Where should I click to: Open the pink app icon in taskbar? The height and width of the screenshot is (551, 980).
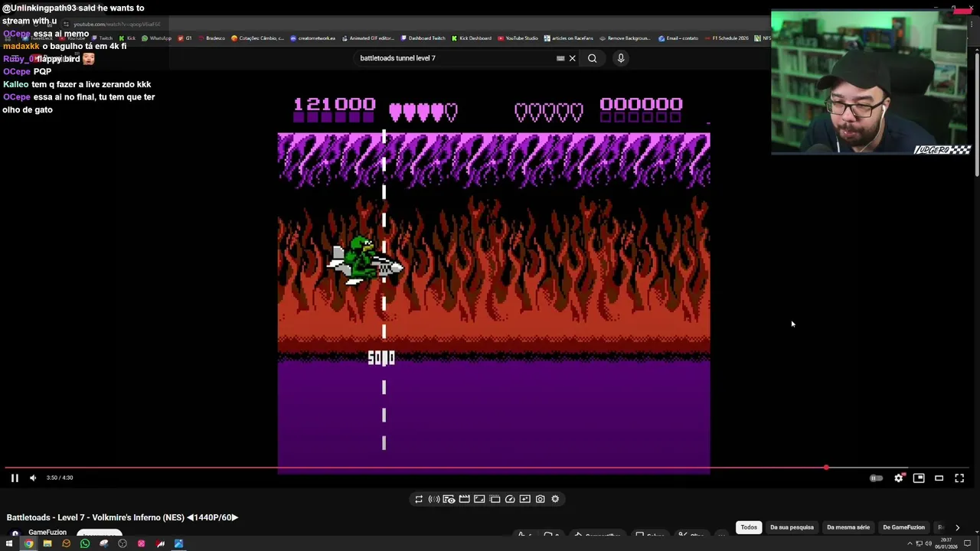click(141, 544)
